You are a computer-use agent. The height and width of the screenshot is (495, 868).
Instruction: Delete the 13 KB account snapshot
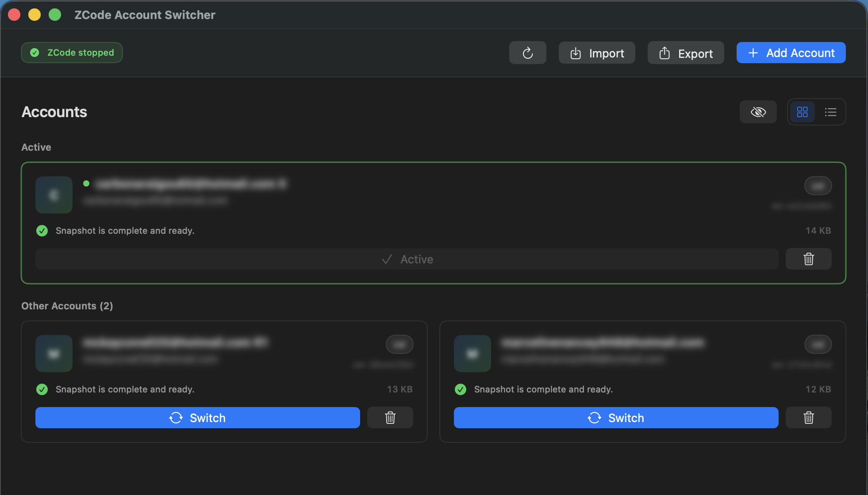click(390, 418)
